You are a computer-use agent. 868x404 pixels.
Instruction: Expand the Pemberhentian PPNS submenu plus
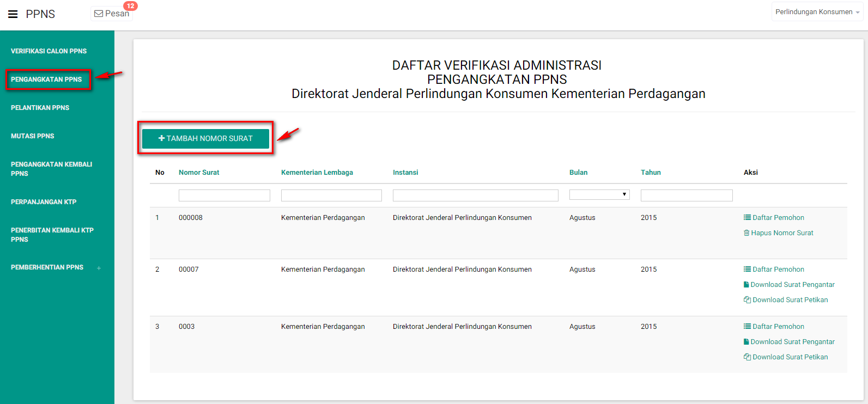(99, 268)
